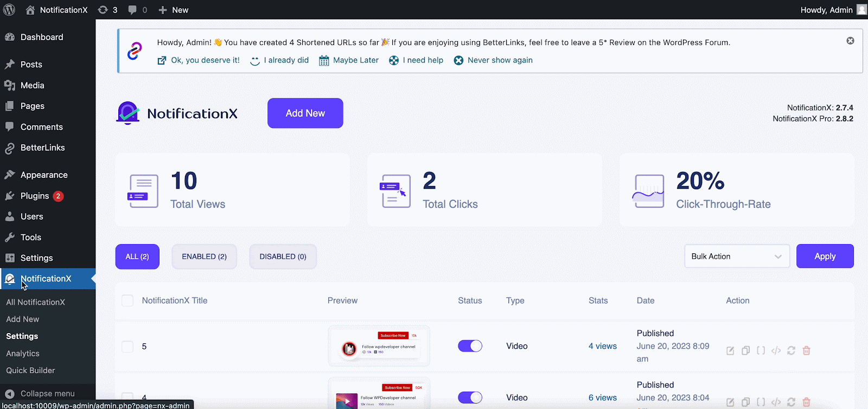Screen dimensions: 868x409
Task: Click the WordPress logo in admin bar
Action: click(x=9, y=10)
